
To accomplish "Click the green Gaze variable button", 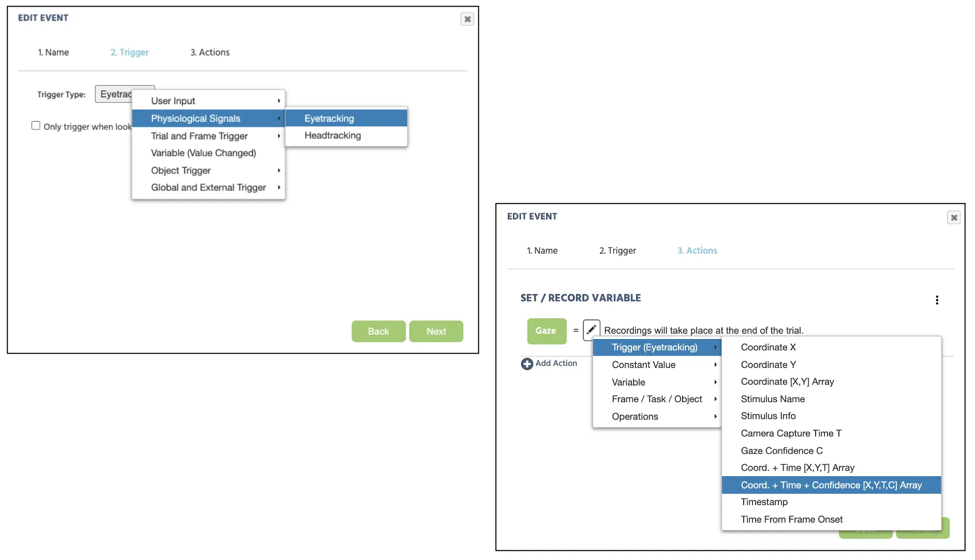I will coord(546,331).
